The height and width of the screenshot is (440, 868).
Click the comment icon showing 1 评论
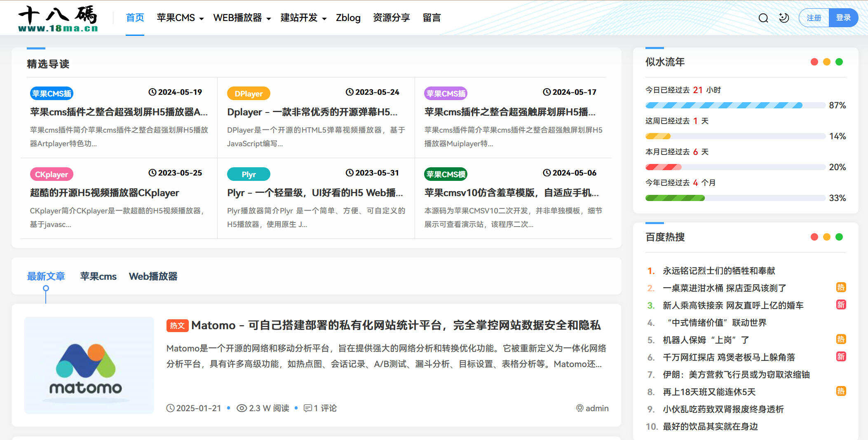coord(307,408)
